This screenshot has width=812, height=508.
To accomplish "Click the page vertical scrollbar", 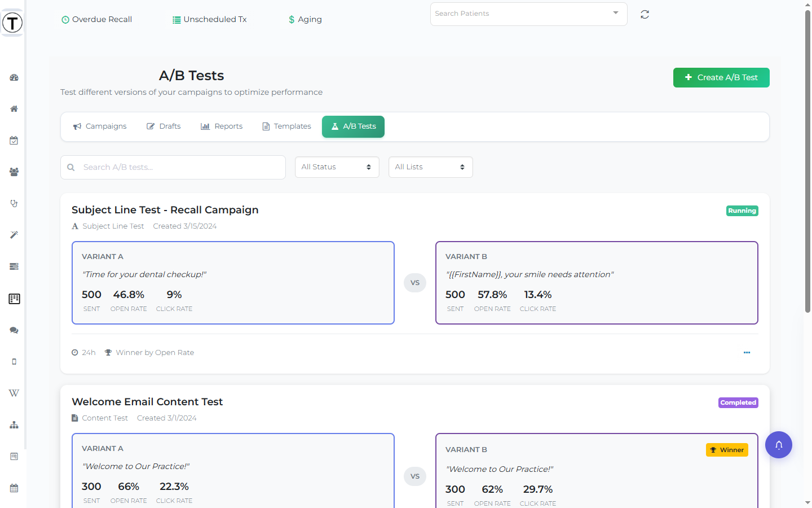I will (x=807, y=161).
